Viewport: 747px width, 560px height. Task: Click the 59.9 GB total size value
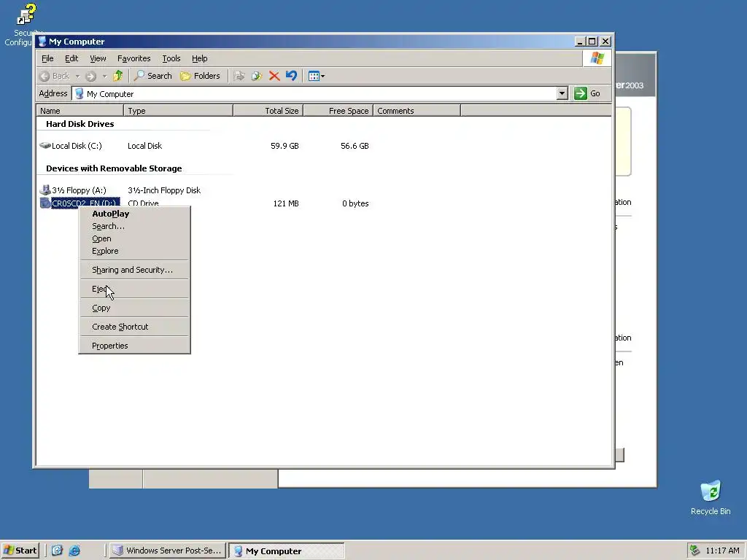pyautogui.click(x=285, y=146)
